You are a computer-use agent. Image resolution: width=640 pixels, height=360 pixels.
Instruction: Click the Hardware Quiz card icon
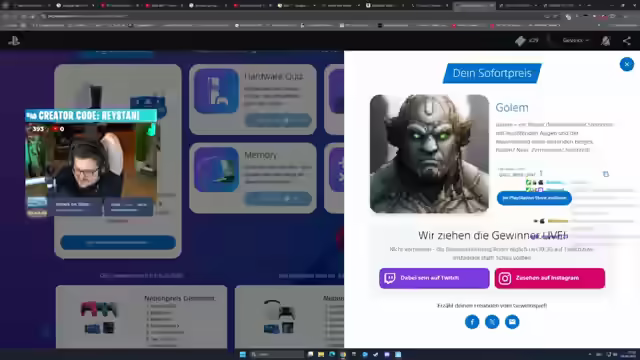[x=216, y=91]
